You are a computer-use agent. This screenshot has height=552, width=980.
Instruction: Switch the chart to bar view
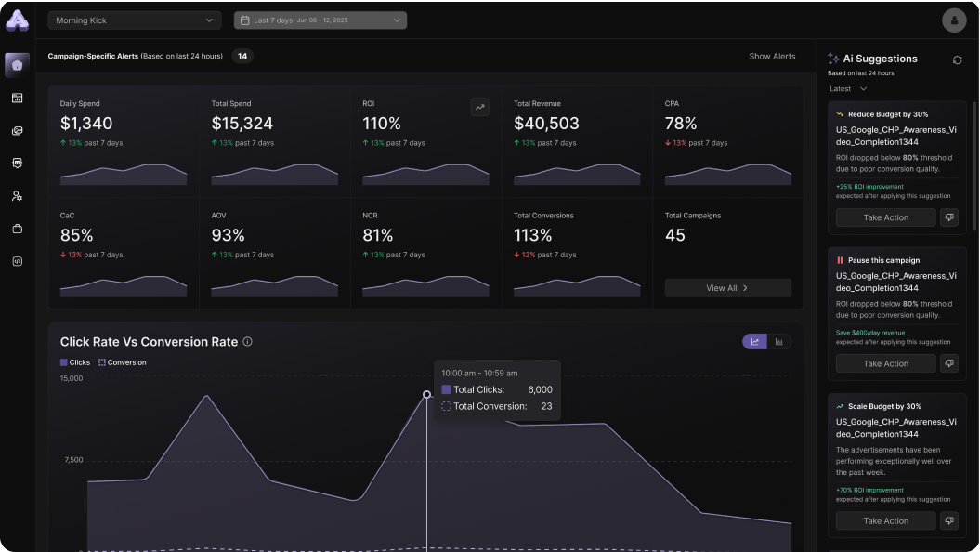[x=779, y=342]
